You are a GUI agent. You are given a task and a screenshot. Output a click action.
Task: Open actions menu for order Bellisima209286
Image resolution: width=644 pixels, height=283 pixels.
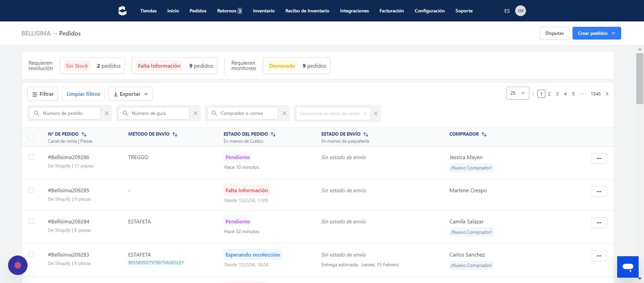pos(599,158)
